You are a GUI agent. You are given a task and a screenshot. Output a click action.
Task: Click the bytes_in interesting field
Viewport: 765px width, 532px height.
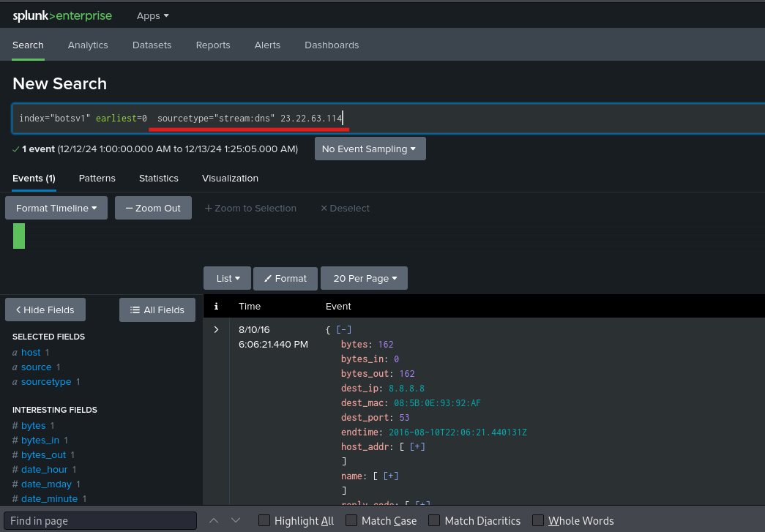tap(40, 441)
